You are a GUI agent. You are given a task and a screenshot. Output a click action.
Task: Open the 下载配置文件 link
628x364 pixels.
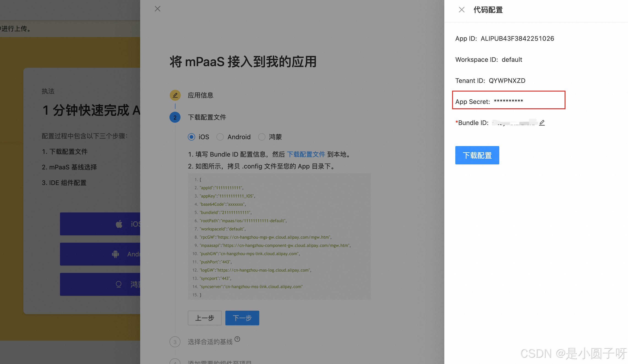(x=306, y=154)
